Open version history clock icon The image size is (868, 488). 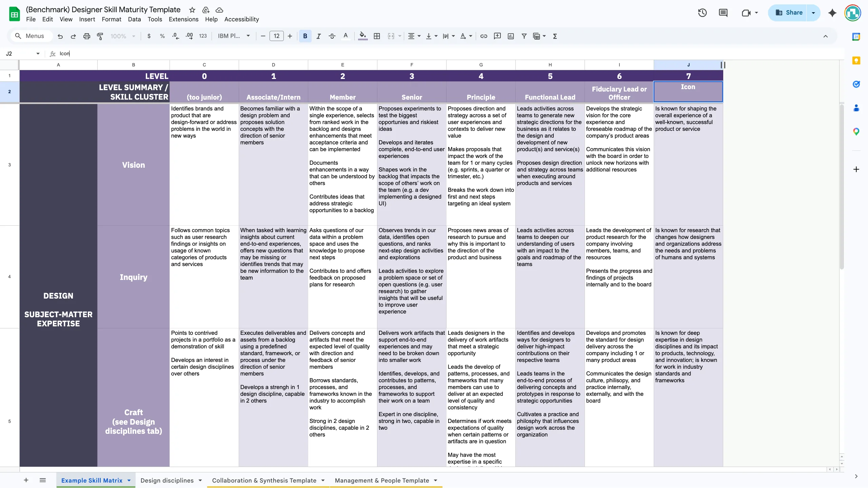(x=702, y=13)
